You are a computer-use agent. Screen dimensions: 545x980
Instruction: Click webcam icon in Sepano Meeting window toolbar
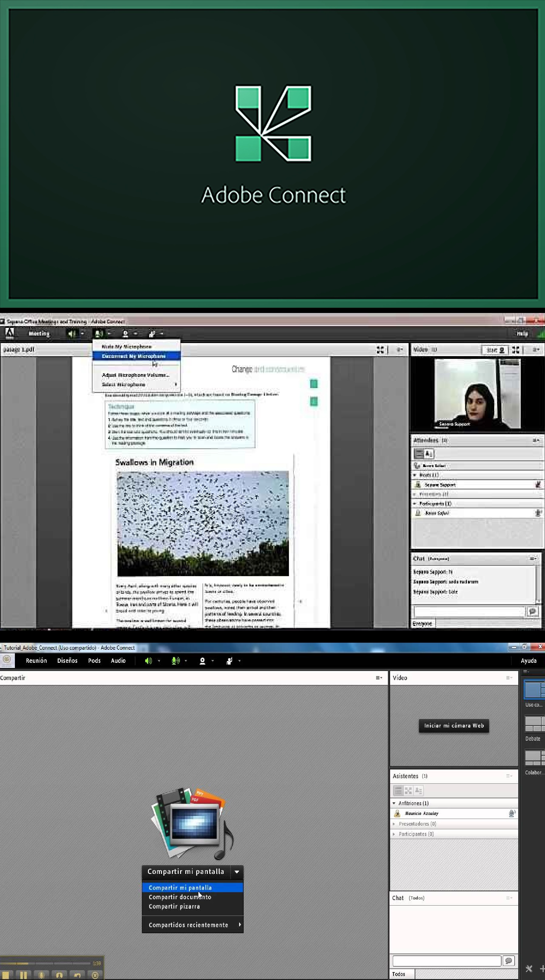[125, 334]
